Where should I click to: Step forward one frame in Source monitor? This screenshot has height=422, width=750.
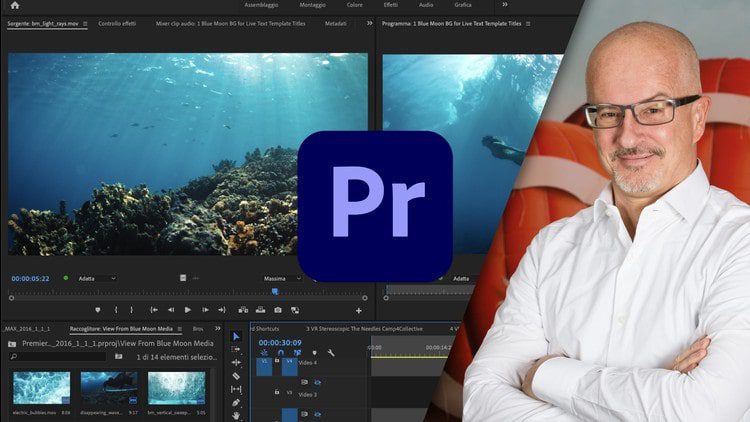coord(205,310)
